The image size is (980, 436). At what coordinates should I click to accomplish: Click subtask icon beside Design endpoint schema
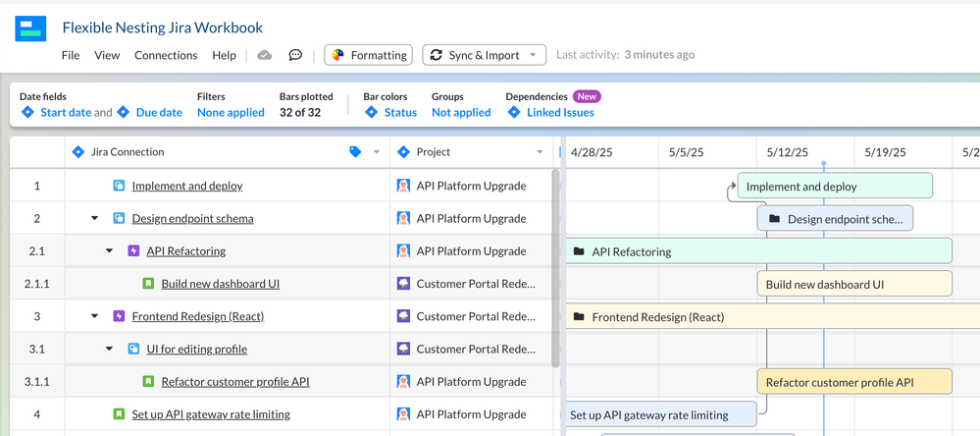pos(119,218)
